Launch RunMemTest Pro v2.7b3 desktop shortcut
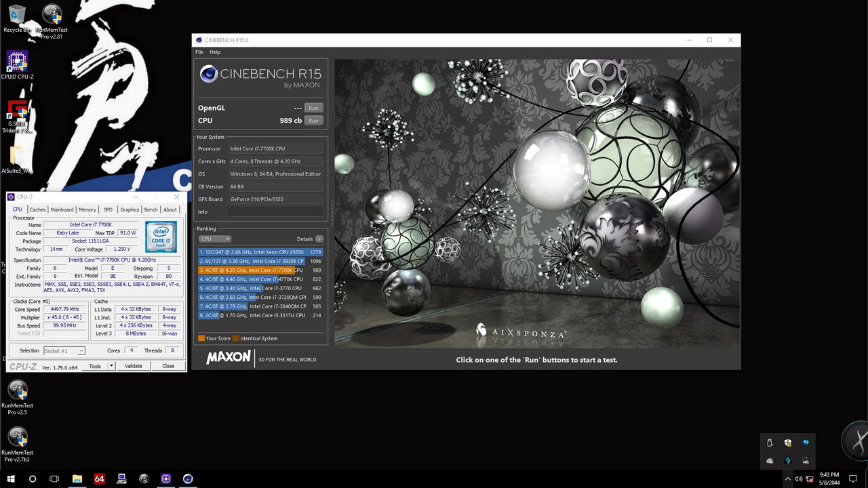This screenshot has height=488, width=868. tap(17, 444)
